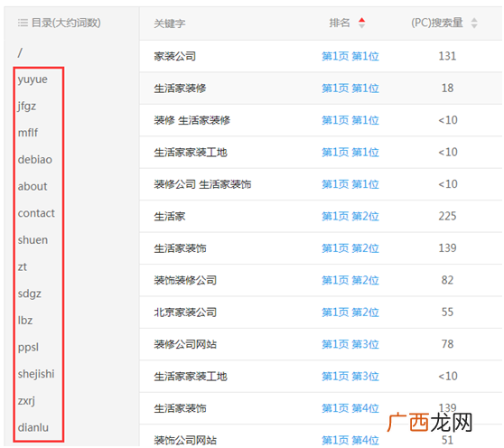Open ranking link for 家装公司
The width and height of the screenshot is (504, 448).
(x=350, y=56)
